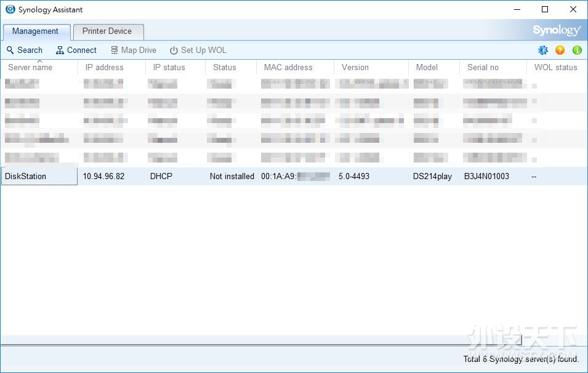Select the DiskStation server row
588x373 pixels.
point(294,176)
